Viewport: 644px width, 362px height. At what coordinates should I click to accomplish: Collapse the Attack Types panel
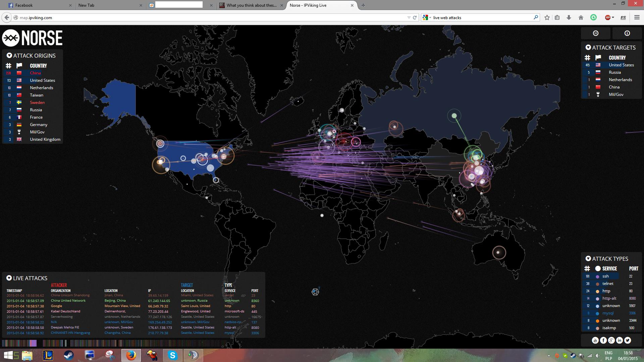tap(588, 259)
